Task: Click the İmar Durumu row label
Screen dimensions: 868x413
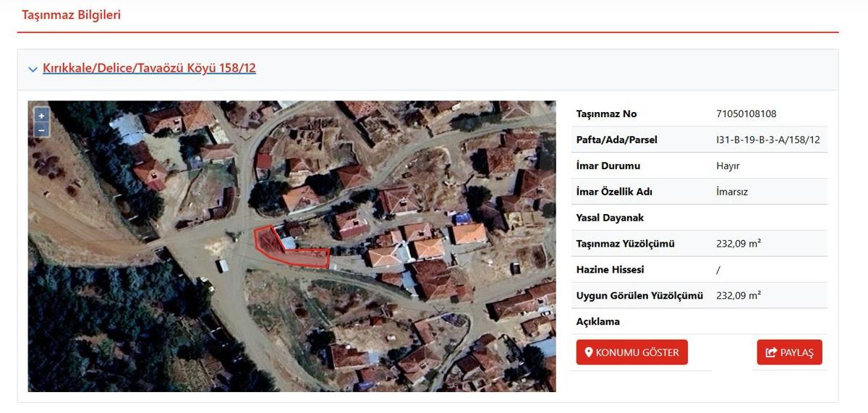Action: (x=608, y=166)
